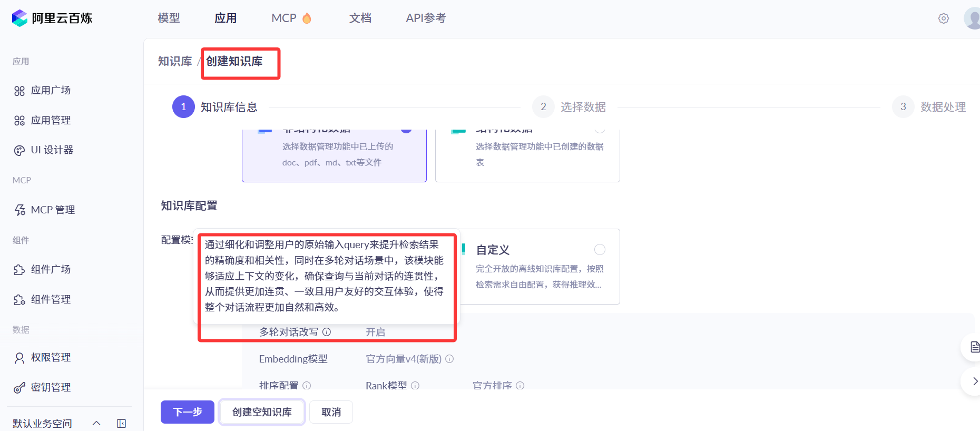Screen dimensions: 980x431
Task: Click the 取消 button
Action: point(331,412)
